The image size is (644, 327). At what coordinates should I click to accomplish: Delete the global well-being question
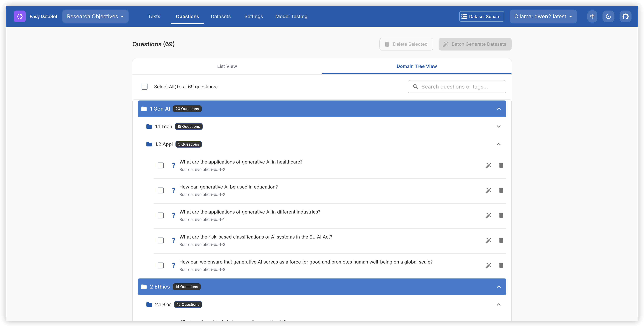[501, 265]
